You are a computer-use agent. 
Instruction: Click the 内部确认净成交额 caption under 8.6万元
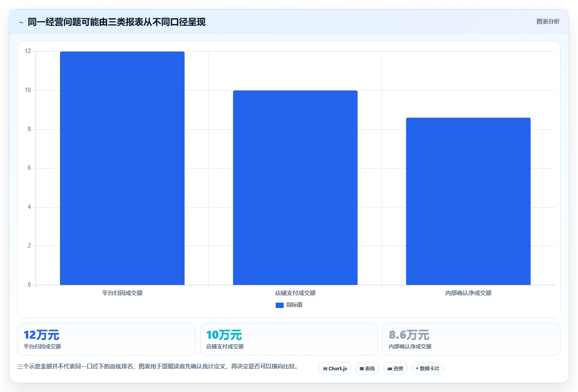(410, 347)
